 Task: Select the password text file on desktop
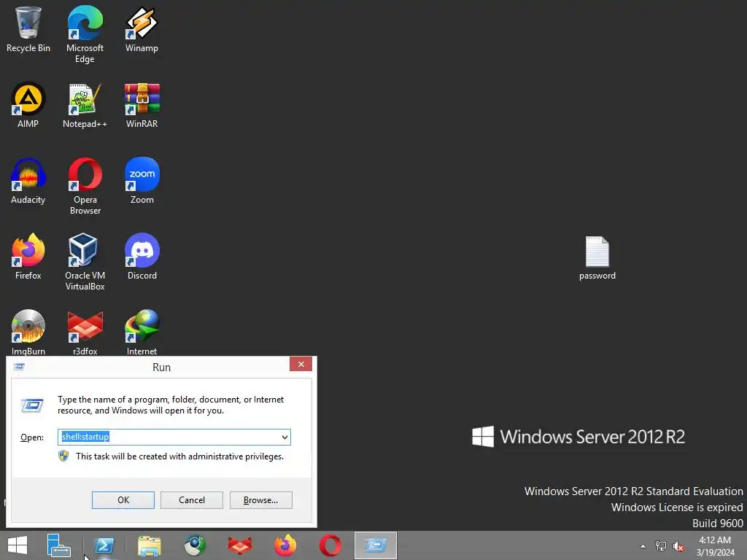[597, 258]
